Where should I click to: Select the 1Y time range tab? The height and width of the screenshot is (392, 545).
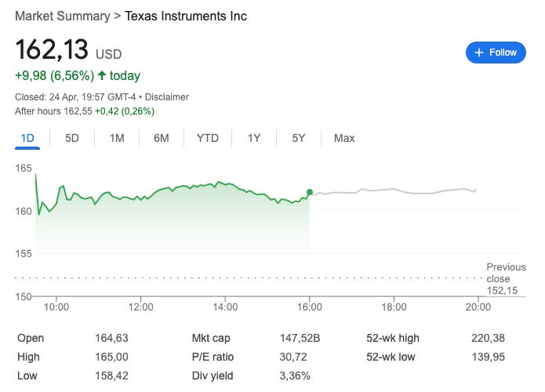[254, 138]
